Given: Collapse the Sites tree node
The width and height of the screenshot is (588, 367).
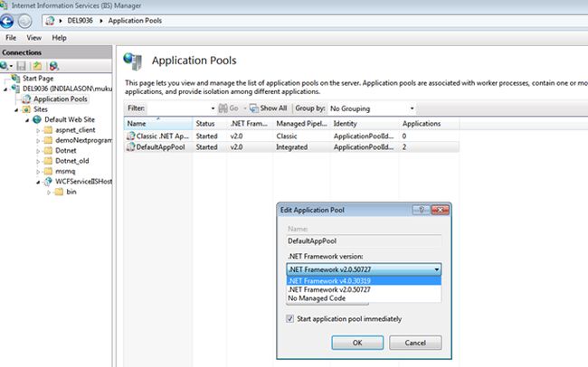Looking at the screenshot, I should pos(16,110).
